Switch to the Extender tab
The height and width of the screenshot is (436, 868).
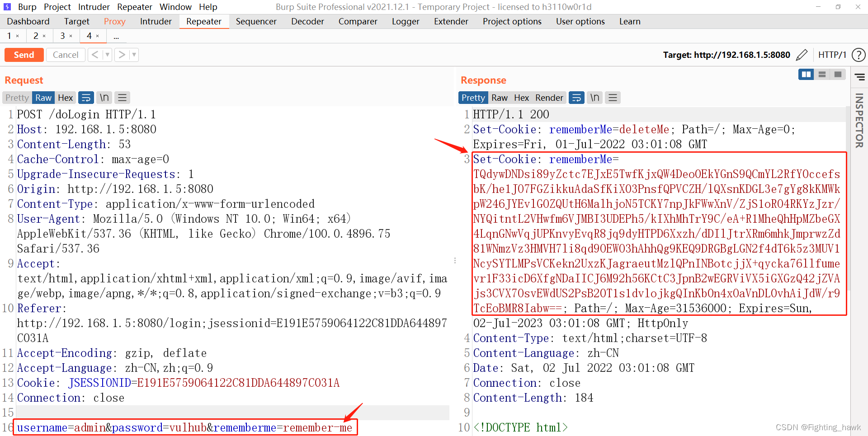451,21
